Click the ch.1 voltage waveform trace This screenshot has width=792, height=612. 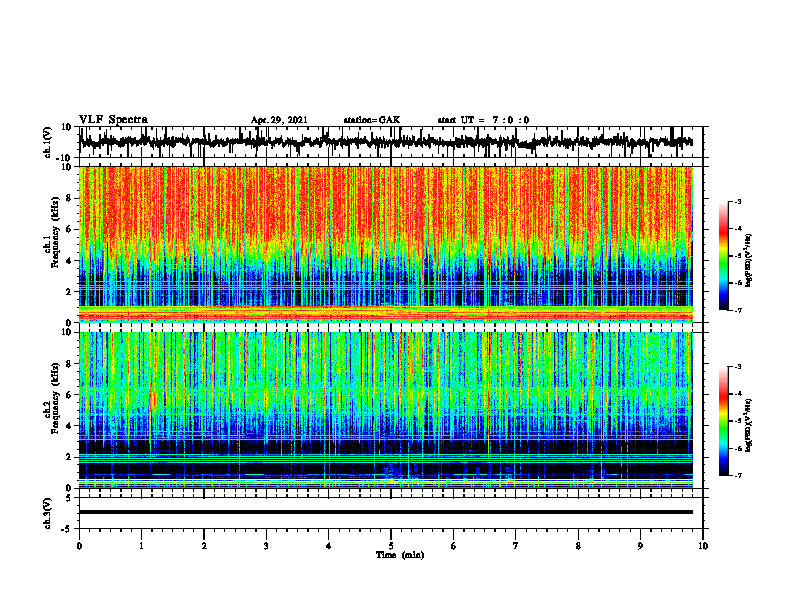pos(385,142)
